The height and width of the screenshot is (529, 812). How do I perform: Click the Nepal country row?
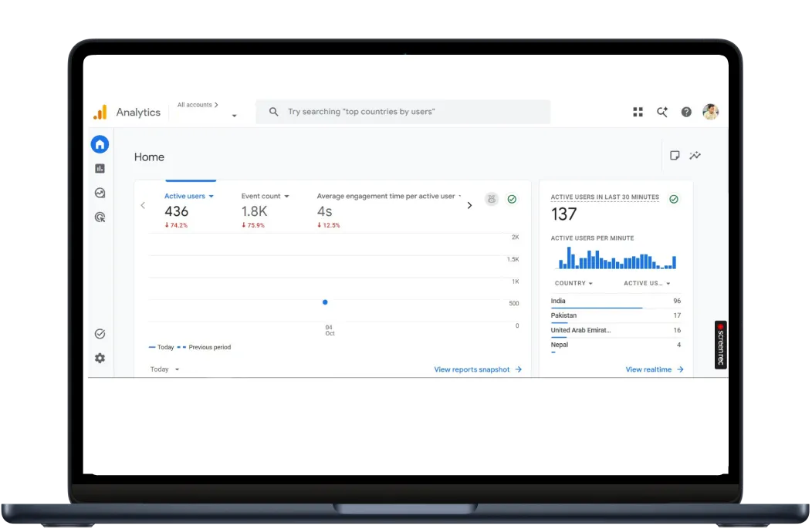coord(616,345)
